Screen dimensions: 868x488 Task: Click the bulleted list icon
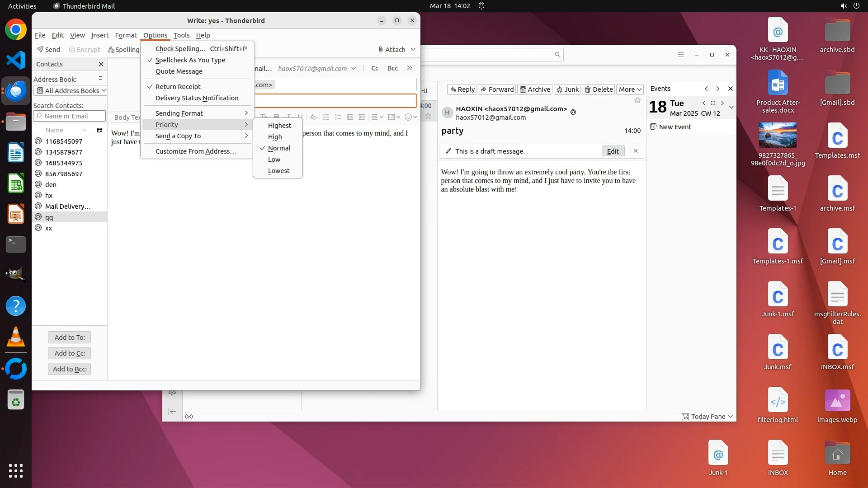coord(326,117)
